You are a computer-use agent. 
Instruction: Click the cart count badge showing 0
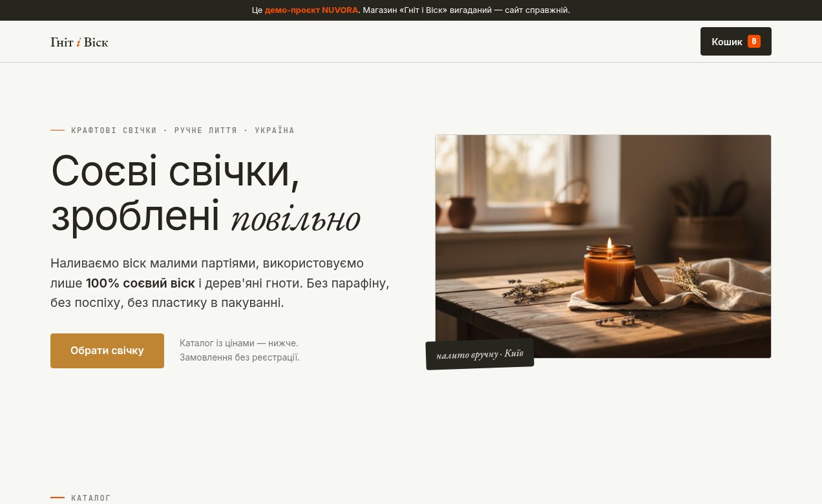pyautogui.click(x=753, y=41)
